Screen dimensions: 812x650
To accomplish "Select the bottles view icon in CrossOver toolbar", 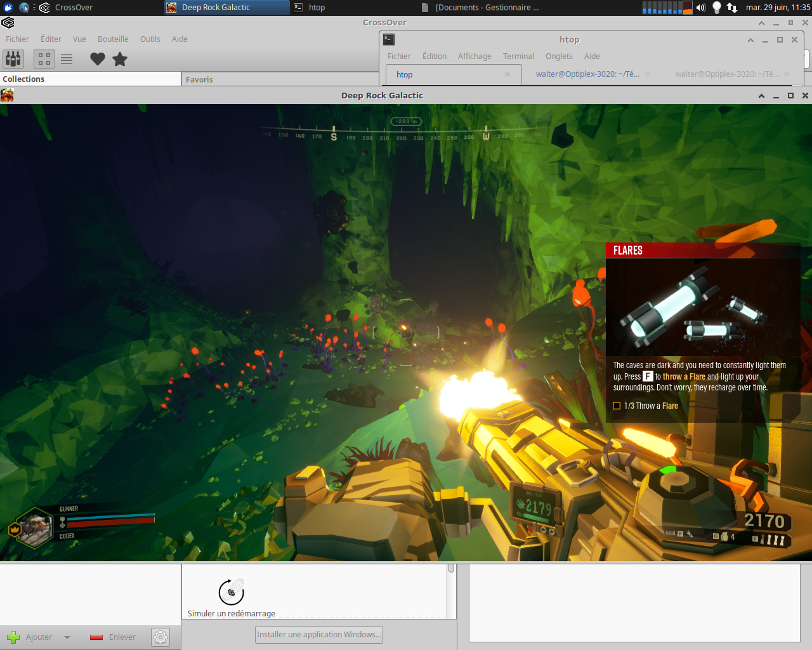I will 13,58.
